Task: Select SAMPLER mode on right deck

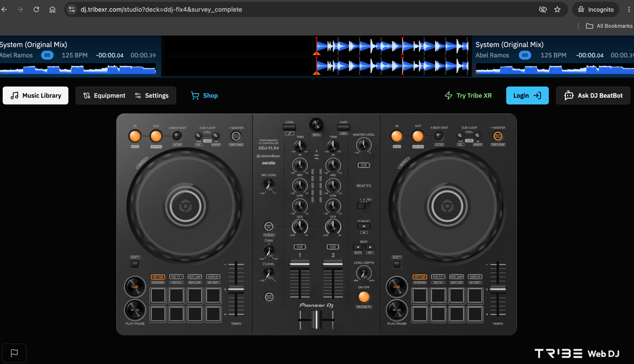Action: (x=475, y=277)
